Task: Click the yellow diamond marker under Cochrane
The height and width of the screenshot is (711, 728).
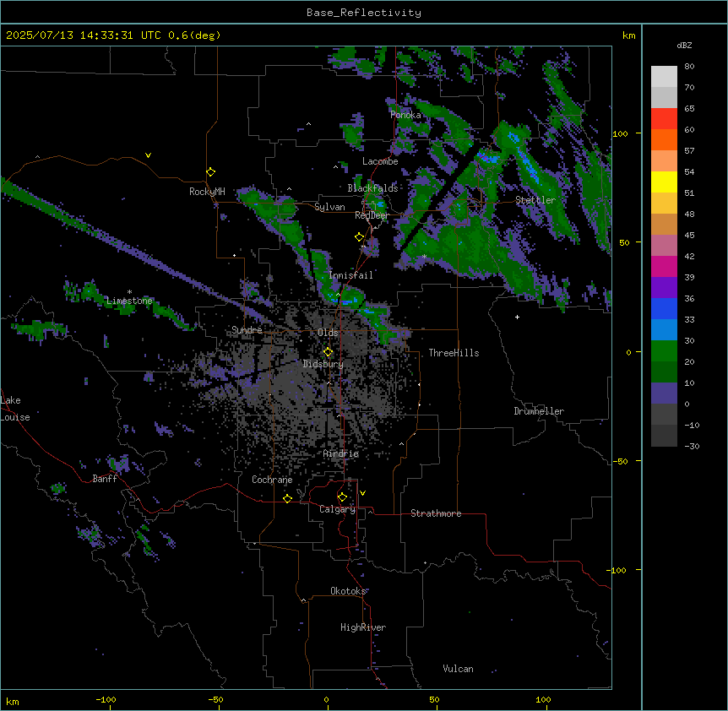Action: pos(287,498)
